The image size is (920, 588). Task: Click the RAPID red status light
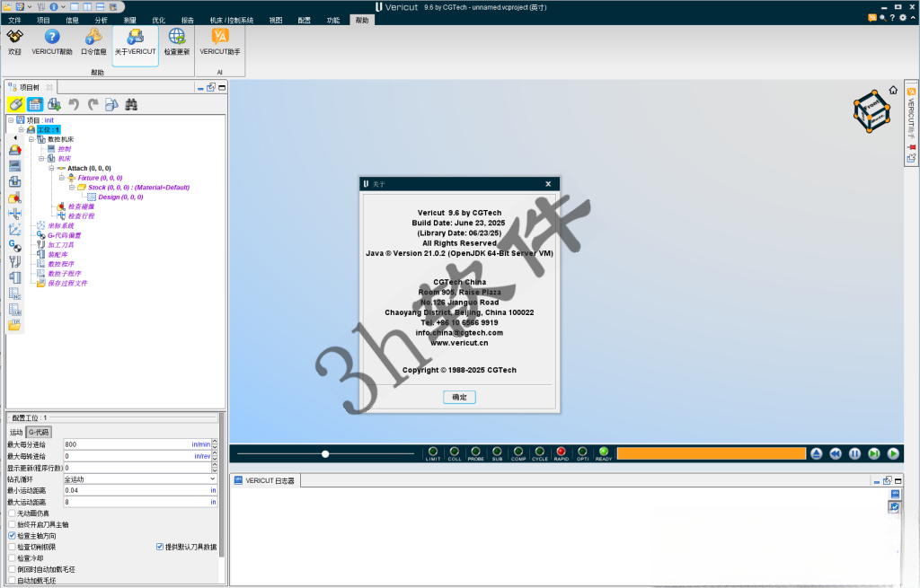561,452
